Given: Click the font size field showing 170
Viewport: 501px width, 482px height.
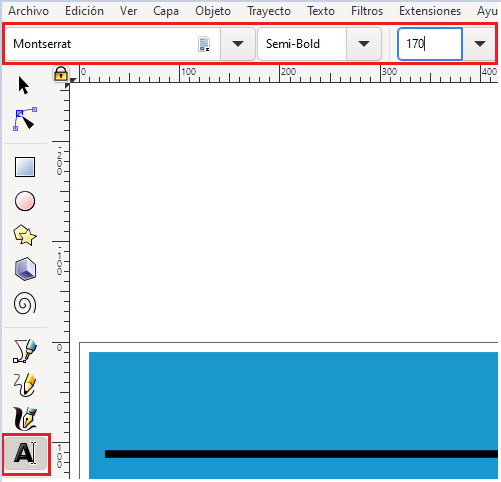Looking at the screenshot, I should point(430,44).
